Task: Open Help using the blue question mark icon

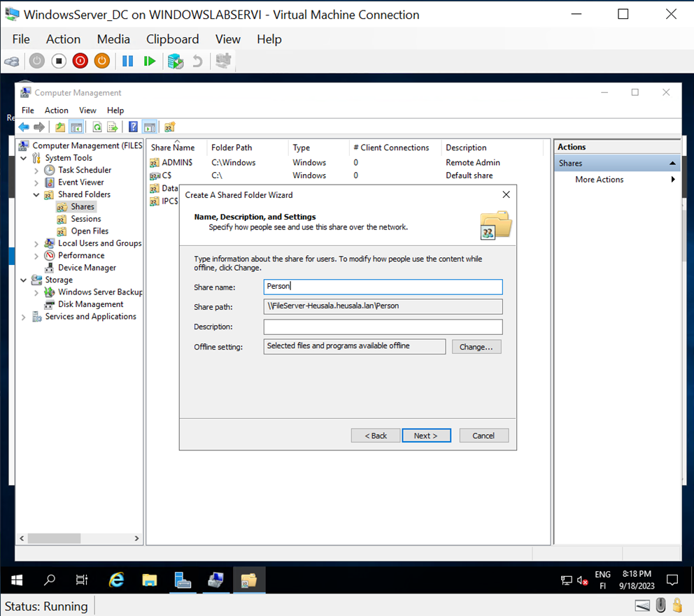Action: point(133,127)
